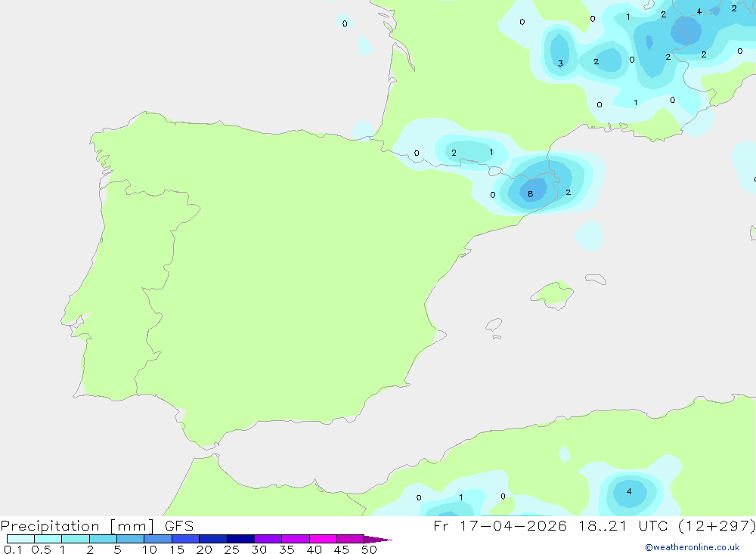This screenshot has height=554, width=756.
Task: Click the 0.1 to 0.5 mm legend swatch
Action: [20, 539]
